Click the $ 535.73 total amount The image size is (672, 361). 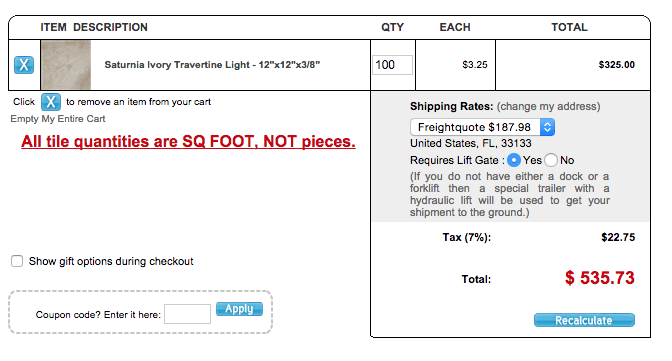tap(599, 278)
